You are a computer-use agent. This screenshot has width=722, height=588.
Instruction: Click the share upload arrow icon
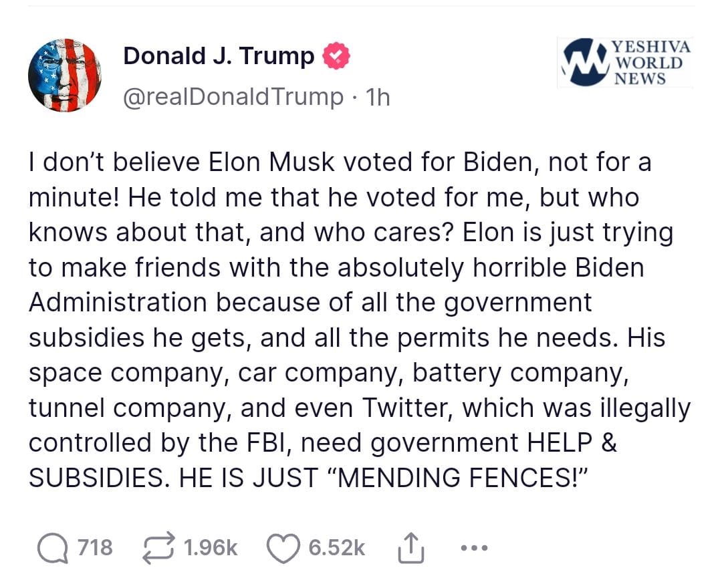(411, 548)
